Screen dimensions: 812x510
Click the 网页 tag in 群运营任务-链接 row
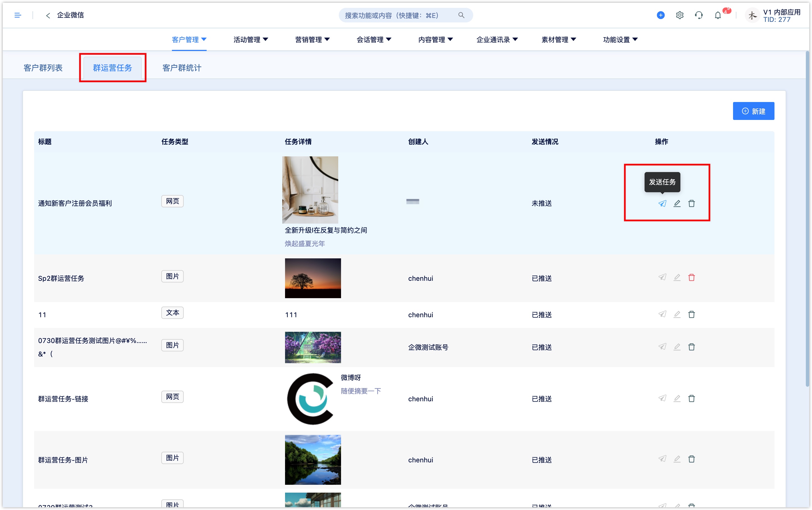coord(172,397)
